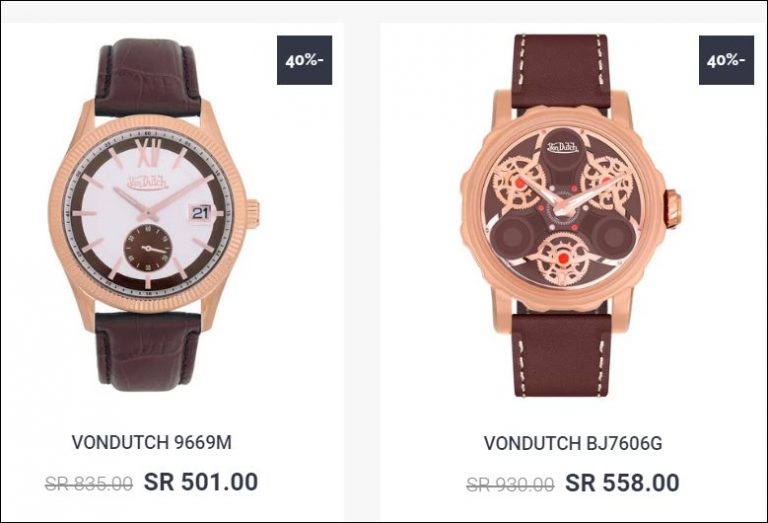
Task: Open the VONDUTCH BJ7606G product title
Action: (x=573, y=443)
